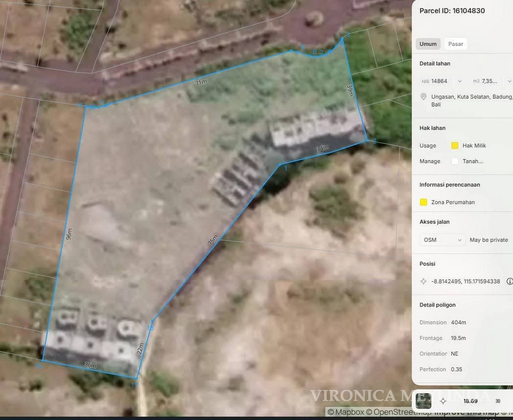Open the Mapbox attribution link
513x420 pixels.
pos(346,412)
